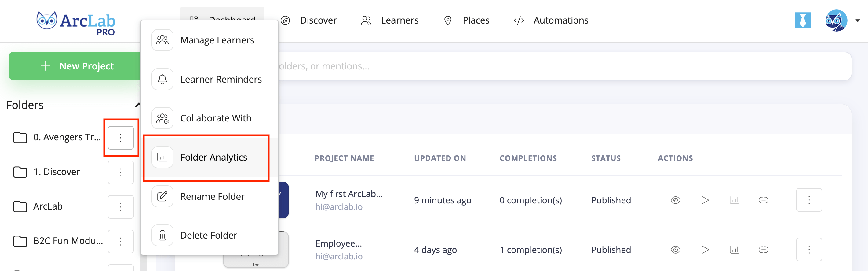
Task: Open the ArcLab folder
Action: pos(48,206)
